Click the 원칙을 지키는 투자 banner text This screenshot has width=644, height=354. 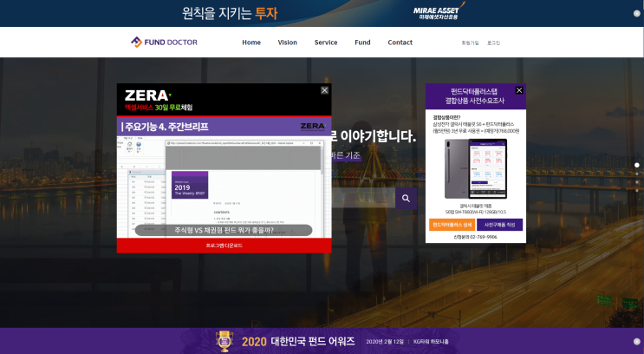(230, 13)
